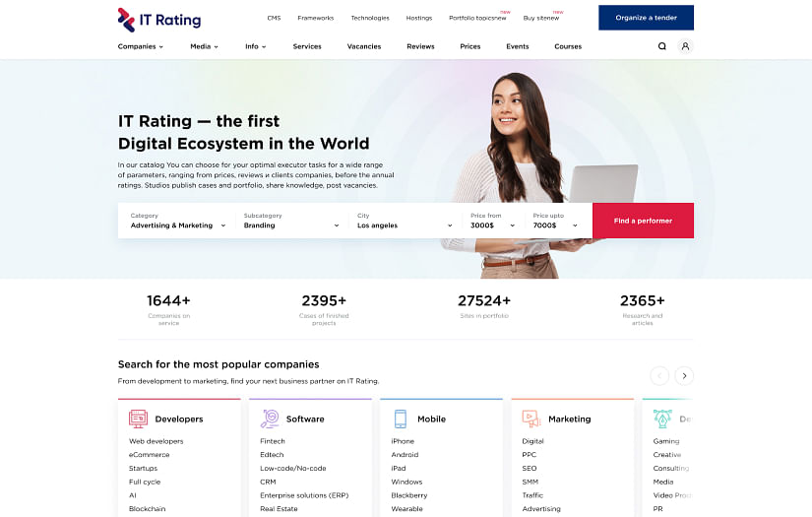812x517 pixels.
Task: Click the Marketing category icon
Action: pos(531,419)
